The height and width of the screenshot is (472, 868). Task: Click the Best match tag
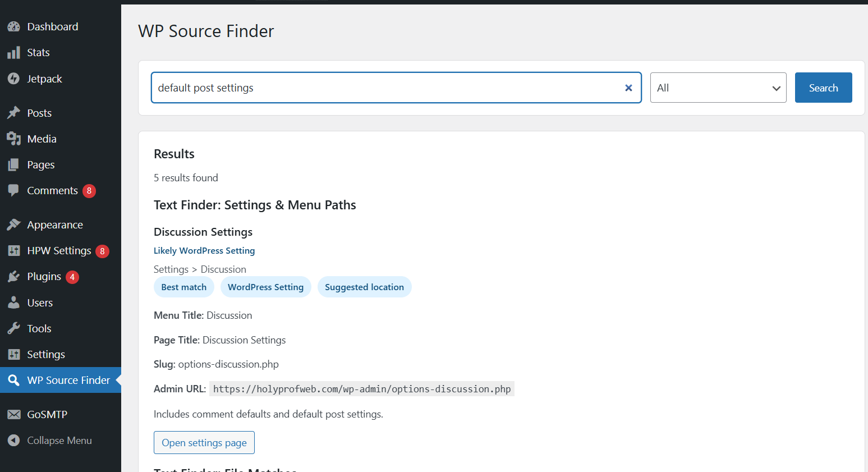tap(184, 287)
